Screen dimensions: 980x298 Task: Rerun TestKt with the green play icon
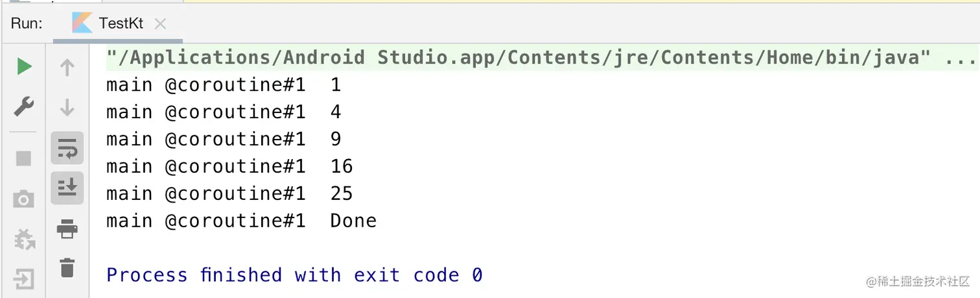click(24, 66)
